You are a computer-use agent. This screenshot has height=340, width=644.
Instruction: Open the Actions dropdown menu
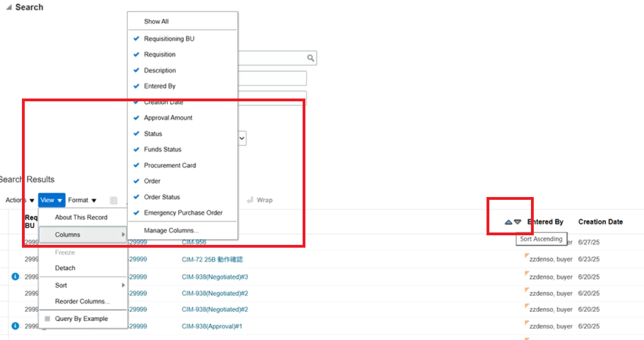pyautogui.click(x=20, y=200)
